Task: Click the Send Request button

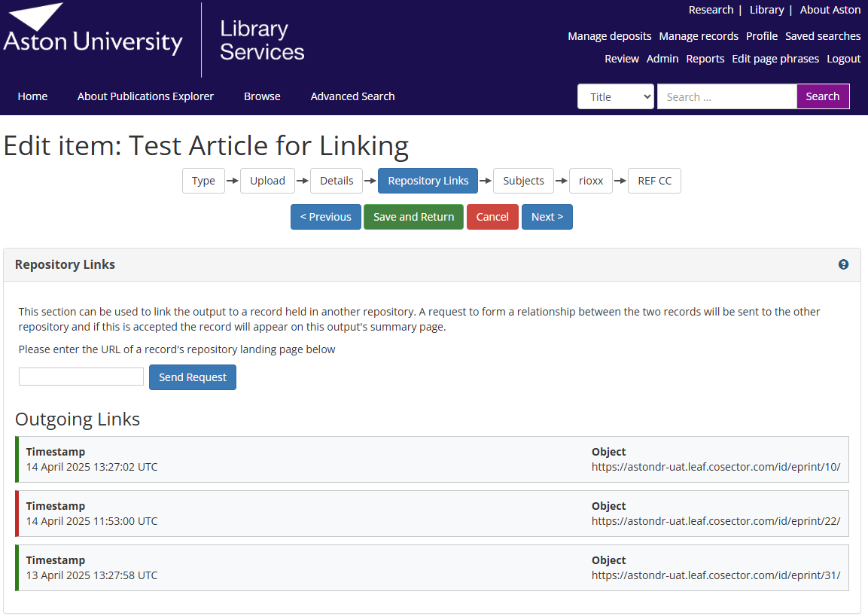Action: pyautogui.click(x=193, y=377)
